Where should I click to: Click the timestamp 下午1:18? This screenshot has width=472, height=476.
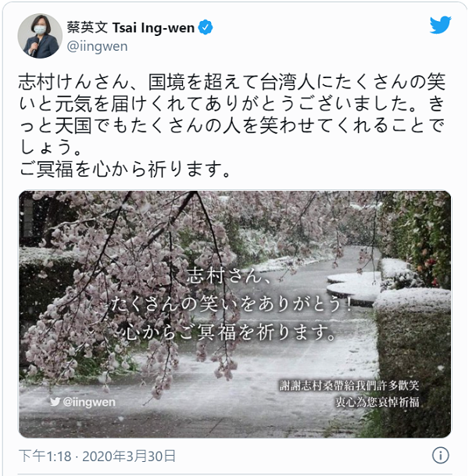pyautogui.click(x=45, y=456)
